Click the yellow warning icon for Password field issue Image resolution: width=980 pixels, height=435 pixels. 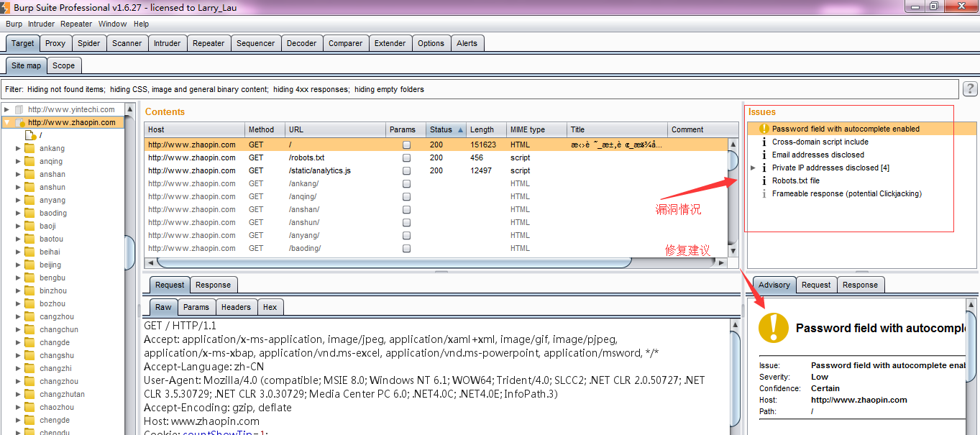(764, 129)
